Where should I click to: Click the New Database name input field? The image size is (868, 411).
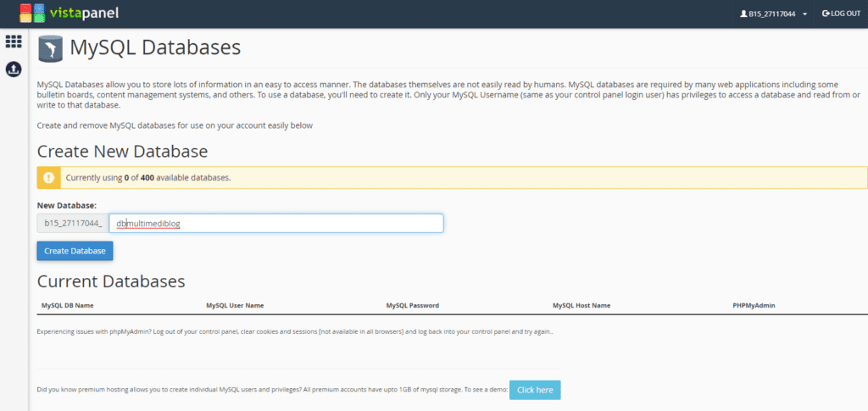276,224
